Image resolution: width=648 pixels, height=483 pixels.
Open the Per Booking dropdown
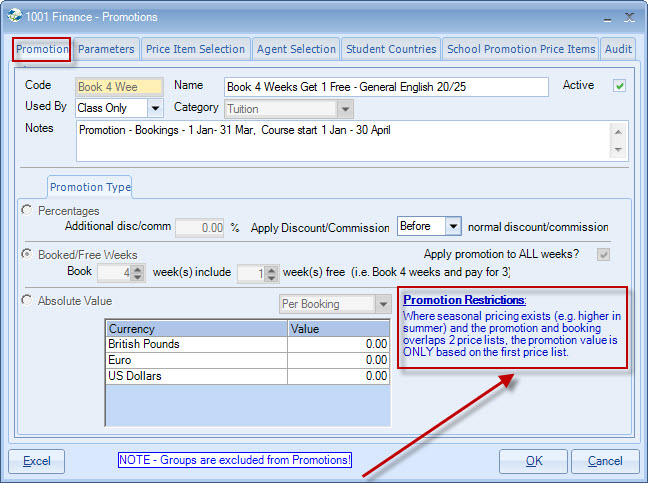383,304
